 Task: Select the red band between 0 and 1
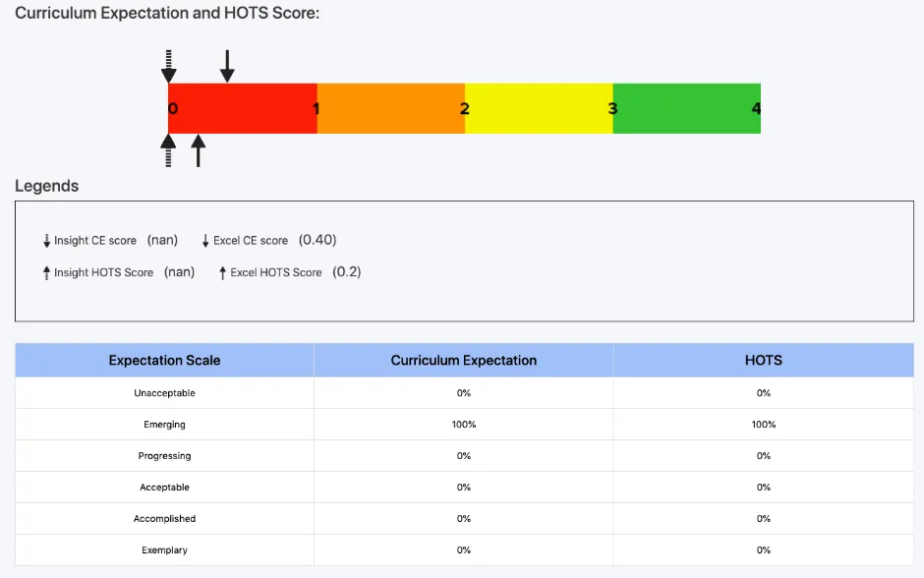coord(241,108)
